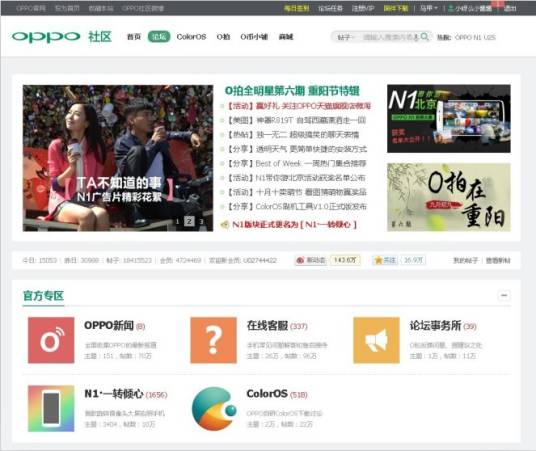
Task: Click the user avatar icon in top bar
Action: pyautogui.click(x=451, y=8)
